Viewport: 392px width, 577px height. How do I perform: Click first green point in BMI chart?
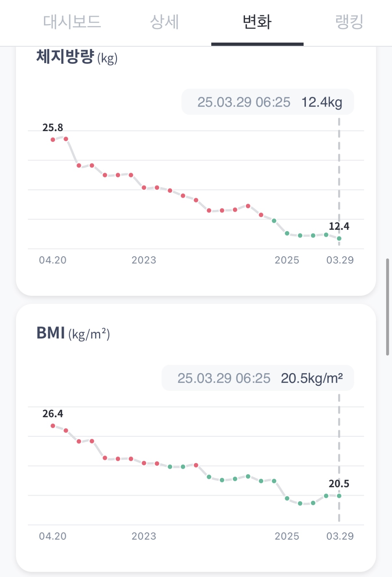click(x=170, y=467)
